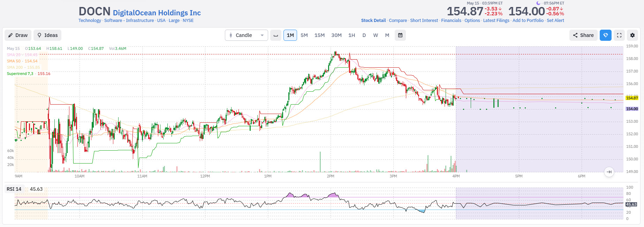Select the 1H interval
Screen dimensions: 644x227
[352, 35]
